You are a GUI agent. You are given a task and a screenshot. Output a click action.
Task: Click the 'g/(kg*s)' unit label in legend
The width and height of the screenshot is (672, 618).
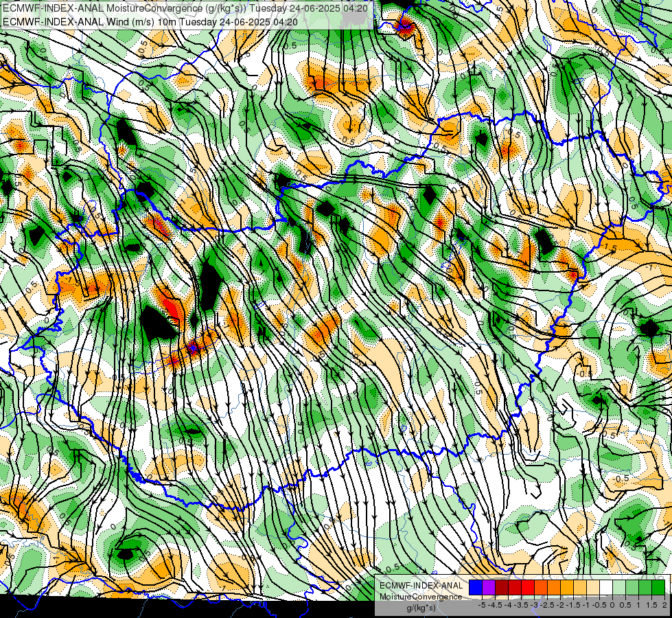(x=421, y=608)
